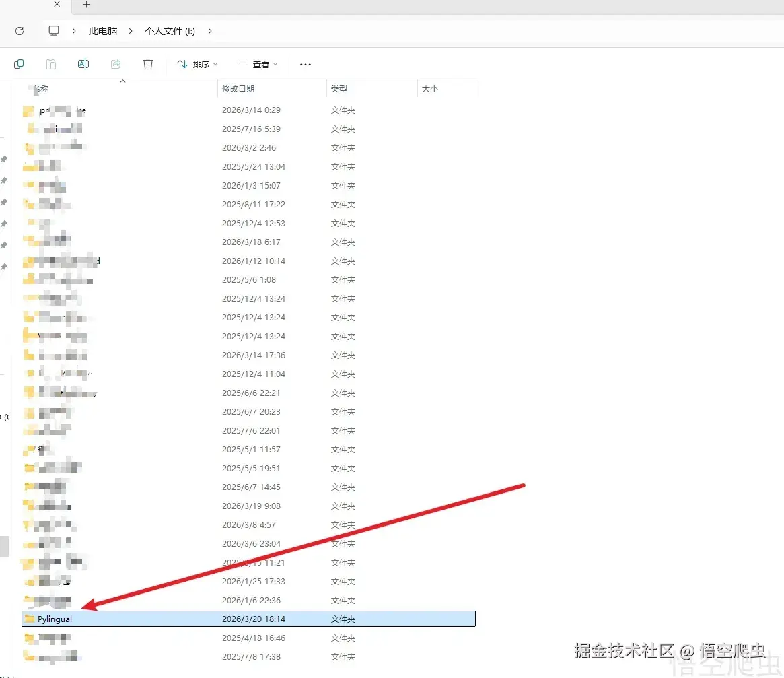This screenshot has width=784, height=678.
Task: Click the paste icon in toolbar
Action: coord(51,64)
